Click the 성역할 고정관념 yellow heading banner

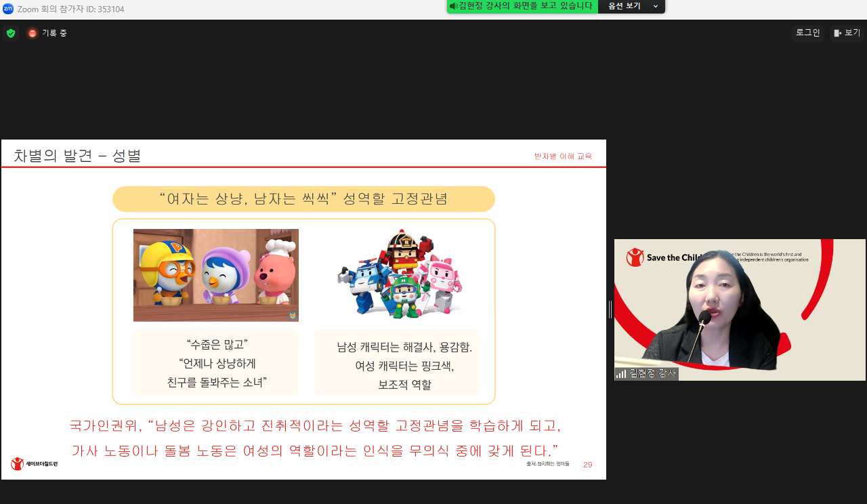point(303,199)
